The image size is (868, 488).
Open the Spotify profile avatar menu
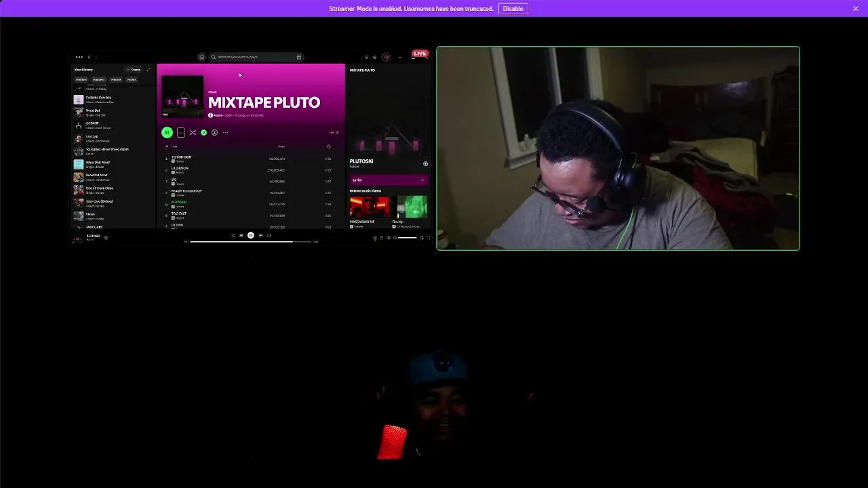[x=386, y=57]
